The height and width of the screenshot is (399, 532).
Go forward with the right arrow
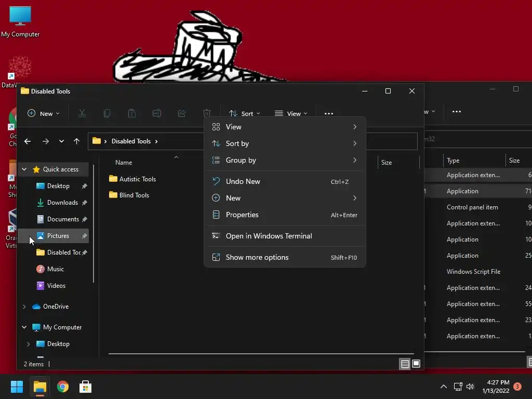[46, 141]
